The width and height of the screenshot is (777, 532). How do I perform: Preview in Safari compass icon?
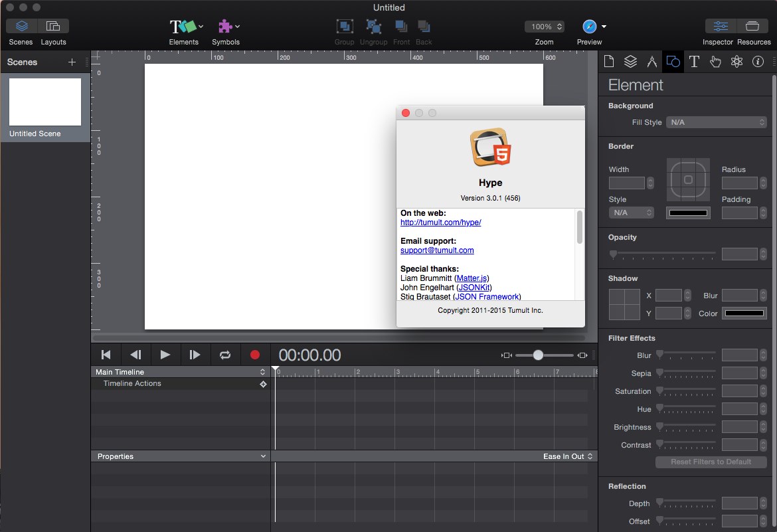tap(589, 27)
